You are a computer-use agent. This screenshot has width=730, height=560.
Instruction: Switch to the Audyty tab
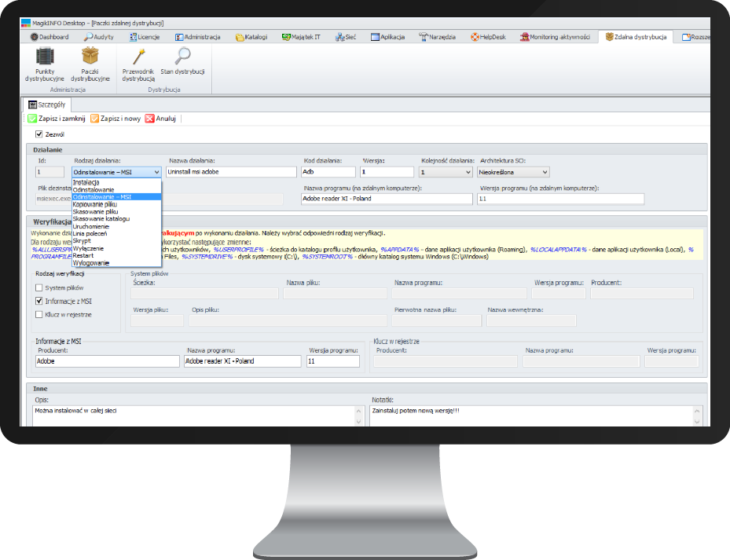pos(99,37)
